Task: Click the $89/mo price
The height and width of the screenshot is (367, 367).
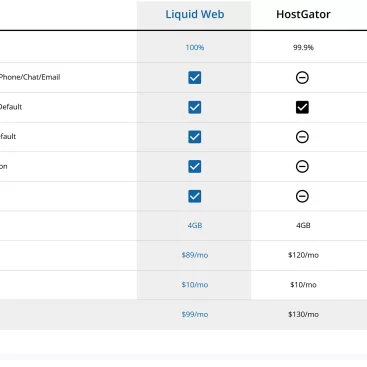Action: coord(195,255)
